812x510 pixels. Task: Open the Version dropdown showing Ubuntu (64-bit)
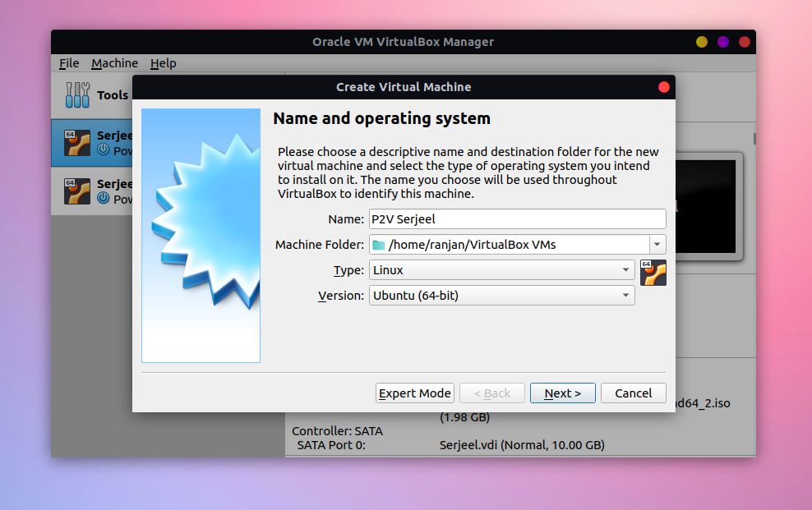click(502, 296)
